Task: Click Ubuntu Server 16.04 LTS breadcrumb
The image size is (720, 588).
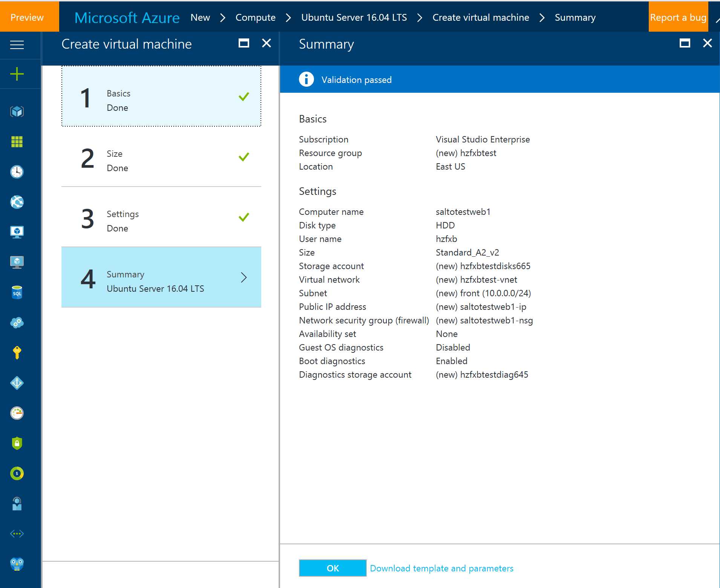Action: pyautogui.click(x=354, y=17)
